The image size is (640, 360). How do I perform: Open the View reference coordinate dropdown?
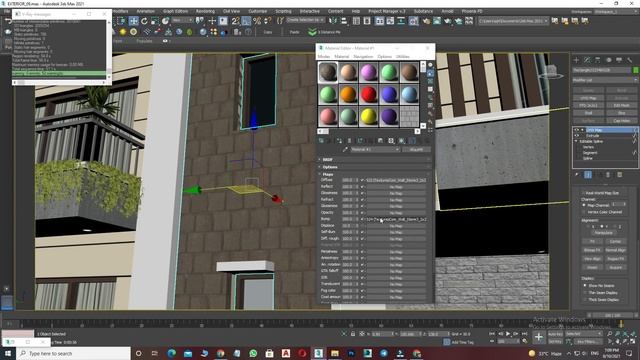click(182, 20)
